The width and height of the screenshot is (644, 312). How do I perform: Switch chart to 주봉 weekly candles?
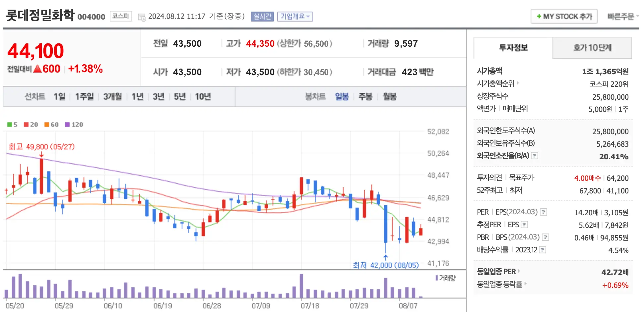(x=366, y=96)
